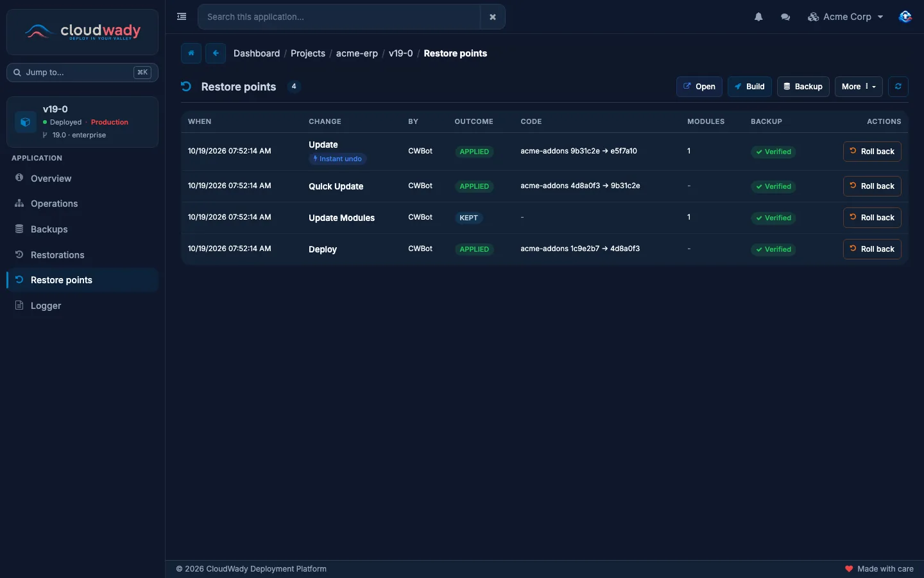The width and height of the screenshot is (924, 578).
Task: Click the MODULES column header
Action: [706, 121]
